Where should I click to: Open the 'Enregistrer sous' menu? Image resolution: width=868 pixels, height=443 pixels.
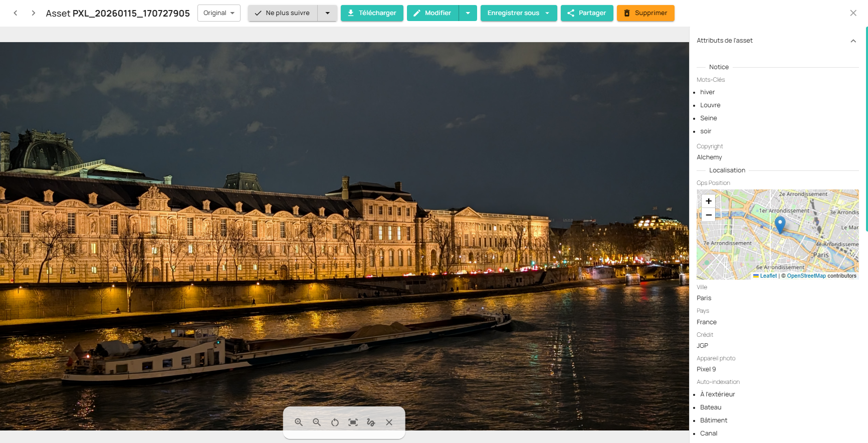(x=518, y=13)
